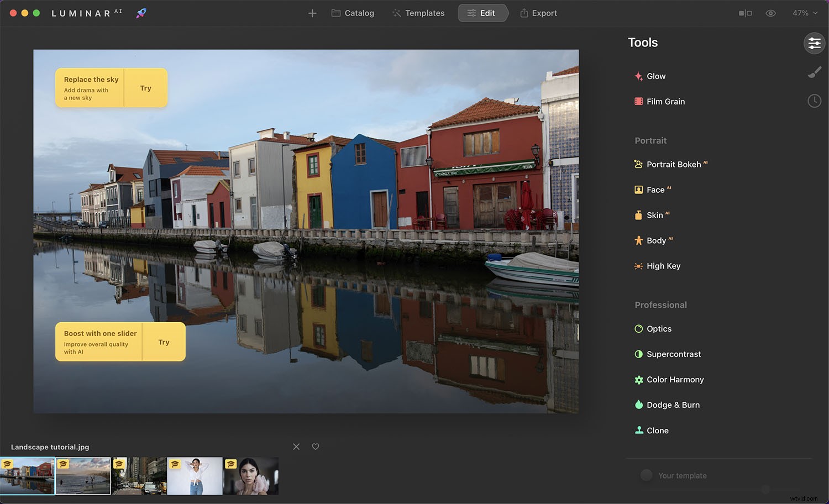Enable the quick preview eye toggle
Image resolution: width=829 pixels, height=504 pixels.
[771, 13]
